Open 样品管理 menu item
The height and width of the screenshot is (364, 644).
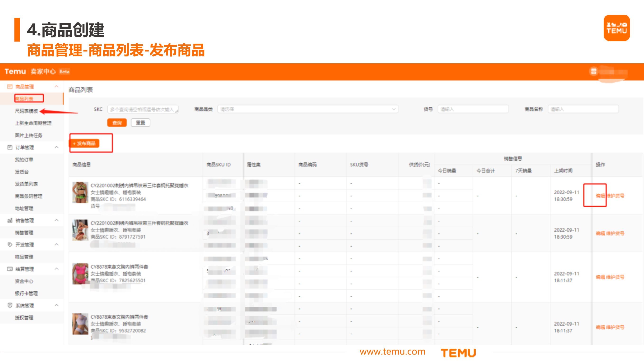(24, 257)
